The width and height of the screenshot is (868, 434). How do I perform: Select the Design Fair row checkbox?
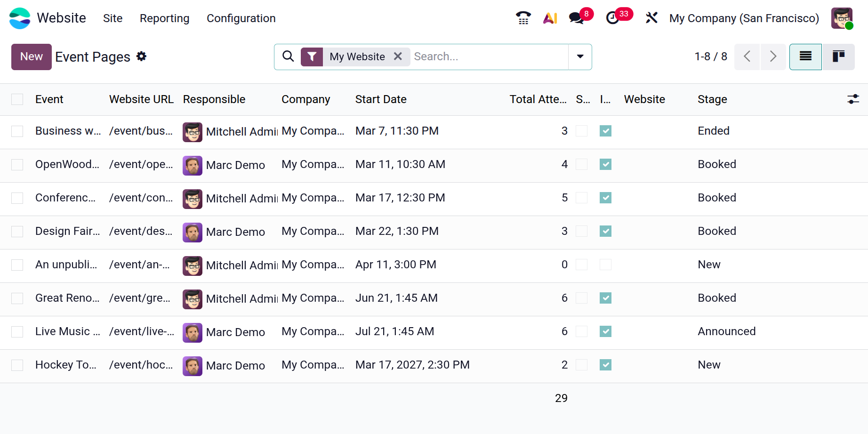tap(17, 232)
